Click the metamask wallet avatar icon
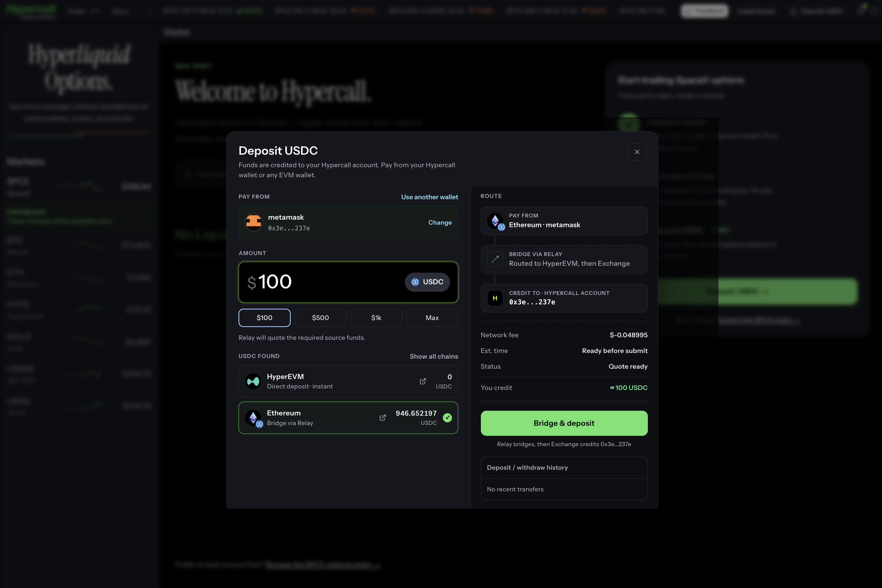This screenshot has height=588, width=882. [254, 222]
